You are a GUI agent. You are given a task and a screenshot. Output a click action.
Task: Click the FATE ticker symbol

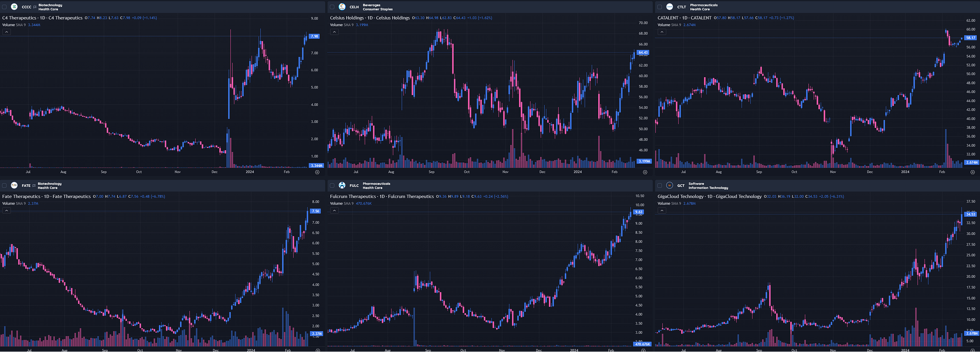(x=26, y=185)
